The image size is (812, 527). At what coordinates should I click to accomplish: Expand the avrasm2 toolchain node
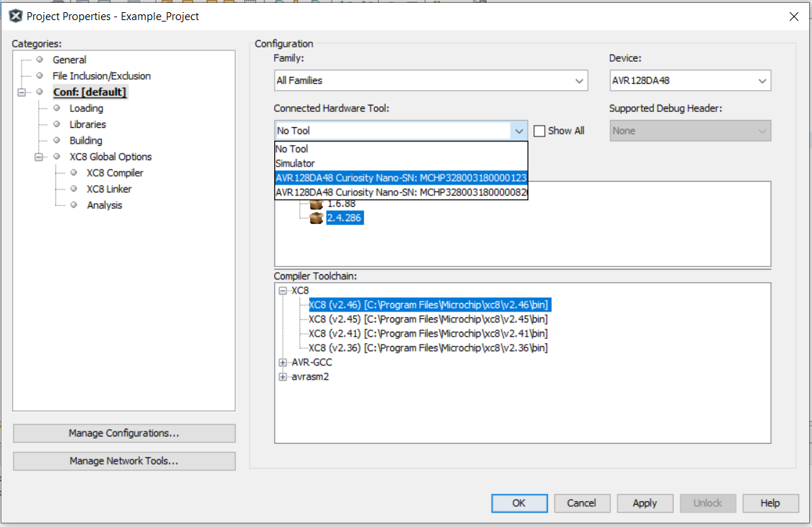[x=283, y=377]
